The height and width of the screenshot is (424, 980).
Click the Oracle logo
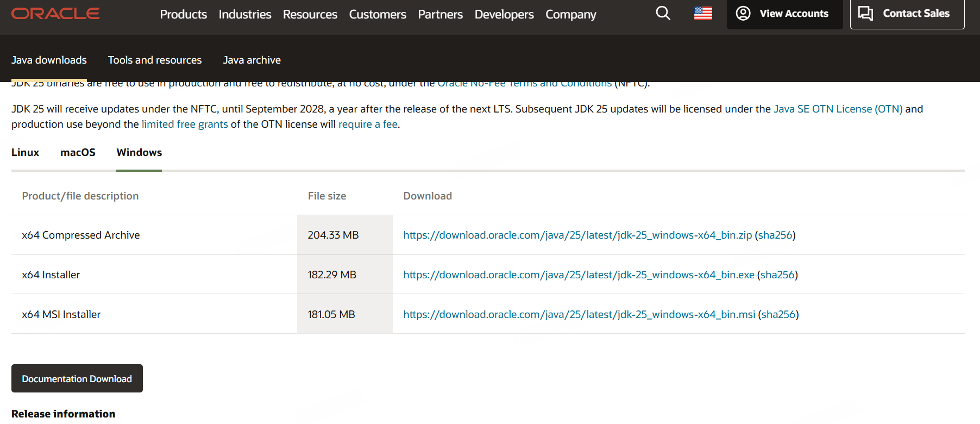55,14
